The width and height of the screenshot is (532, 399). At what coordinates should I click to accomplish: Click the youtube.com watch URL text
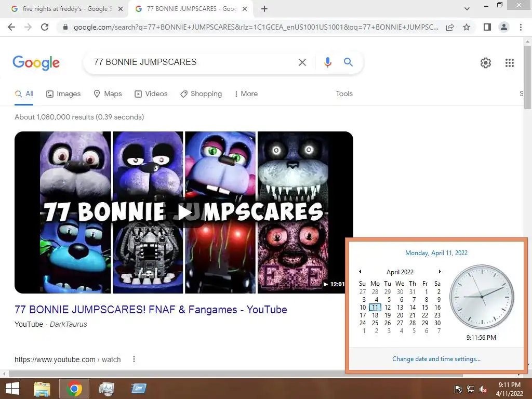68,360
